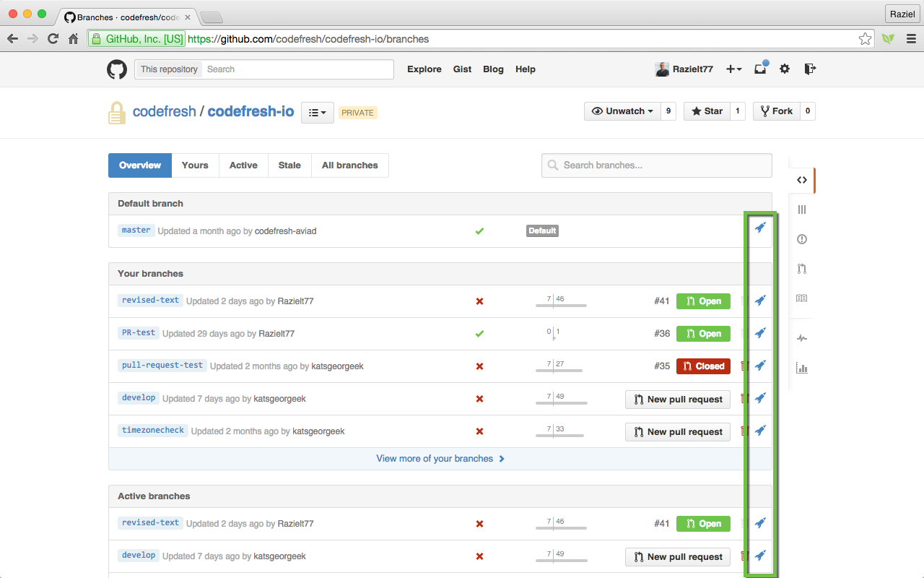
Task: Open Help in the top navigation
Action: pos(526,69)
